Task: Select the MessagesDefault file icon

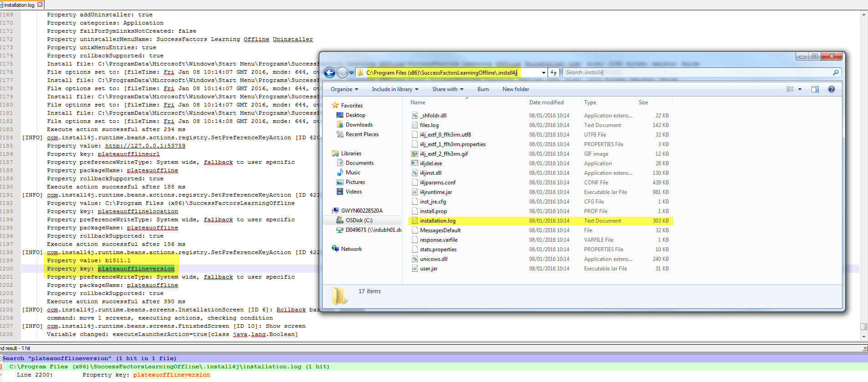Action: 415,230
